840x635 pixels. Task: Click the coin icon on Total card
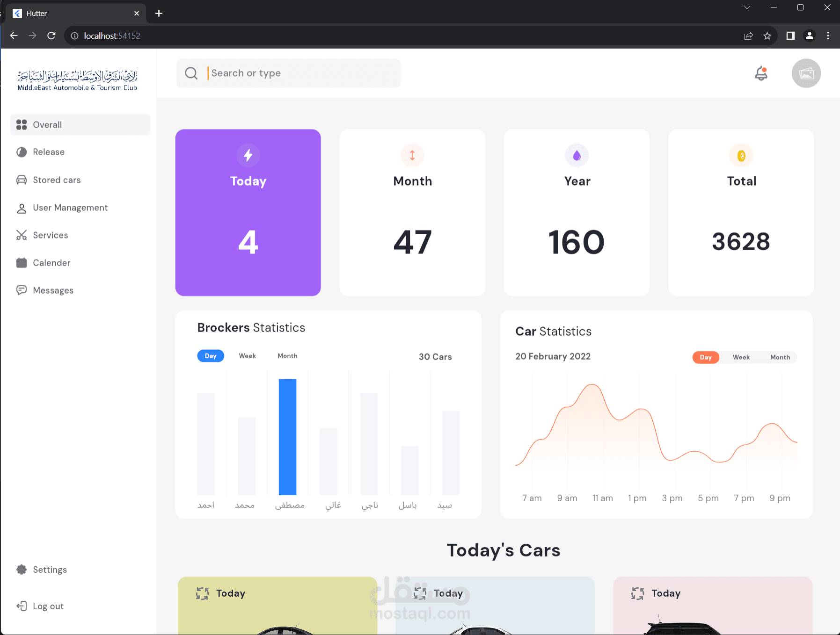tap(741, 155)
